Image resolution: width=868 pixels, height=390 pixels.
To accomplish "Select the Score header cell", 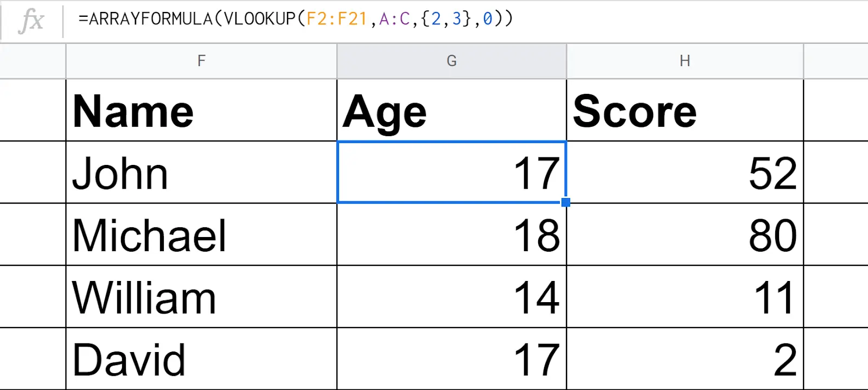I will click(685, 111).
